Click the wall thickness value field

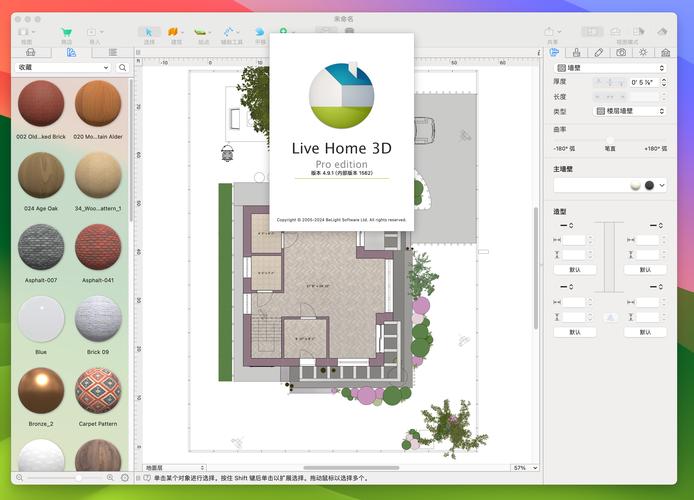(644, 82)
